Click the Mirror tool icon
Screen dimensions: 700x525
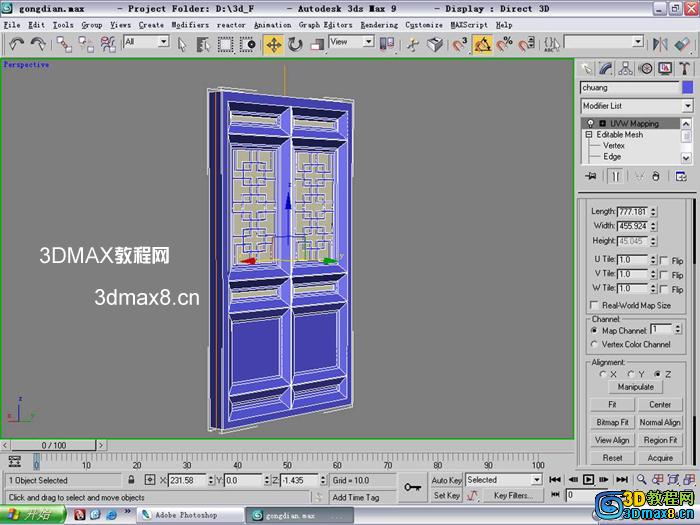click(660, 44)
